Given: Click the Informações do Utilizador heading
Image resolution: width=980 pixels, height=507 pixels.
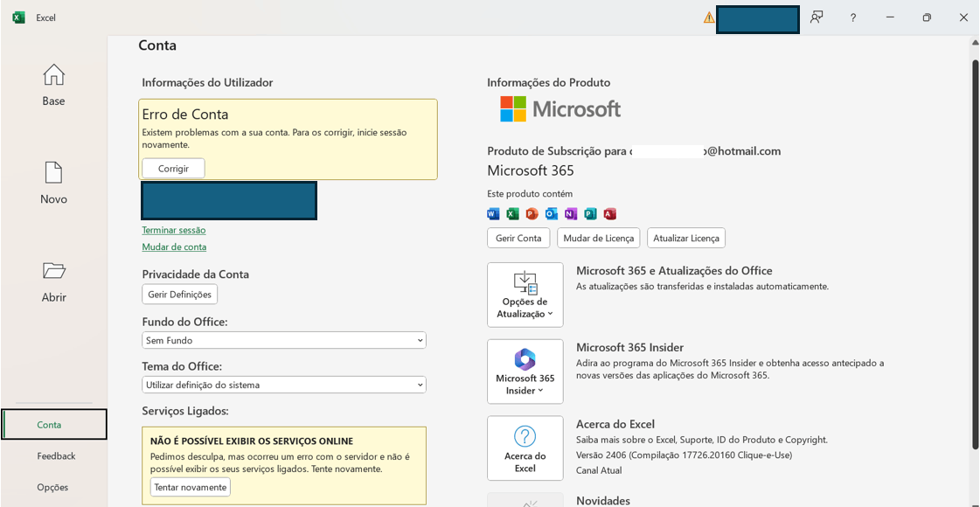Looking at the screenshot, I should pos(207,82).
